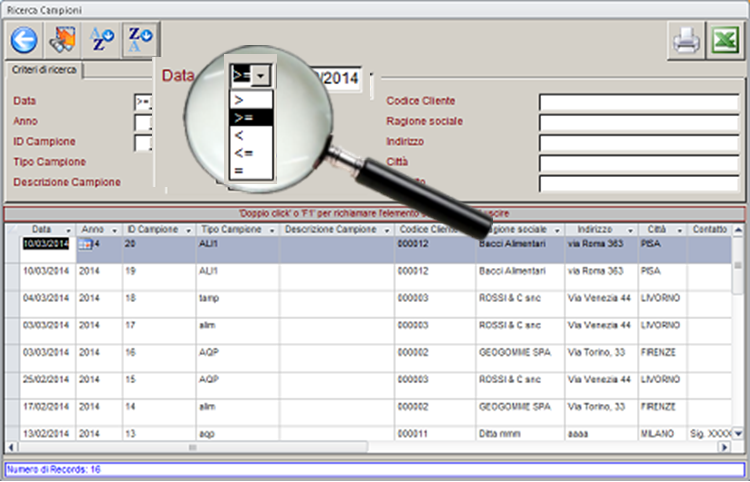
Task: Open the Descrizione Campione column filter arrow
Action: [387, 230]
